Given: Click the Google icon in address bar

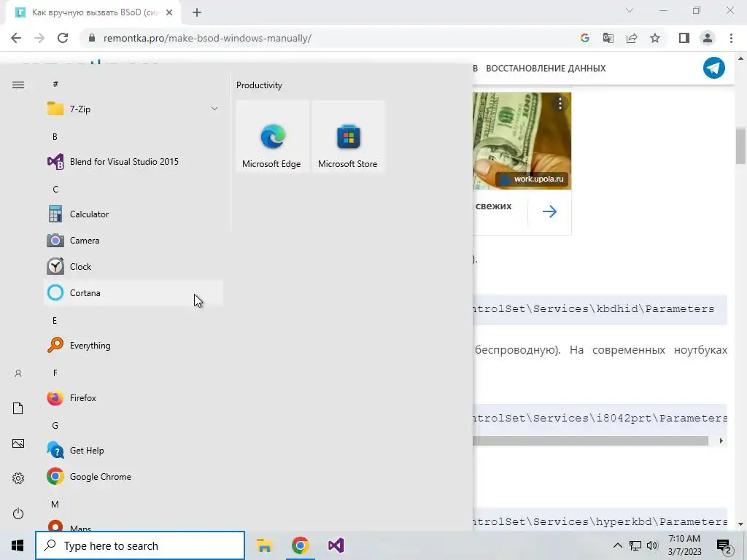Looking at the screenshot, I should (x=585, y=38).
